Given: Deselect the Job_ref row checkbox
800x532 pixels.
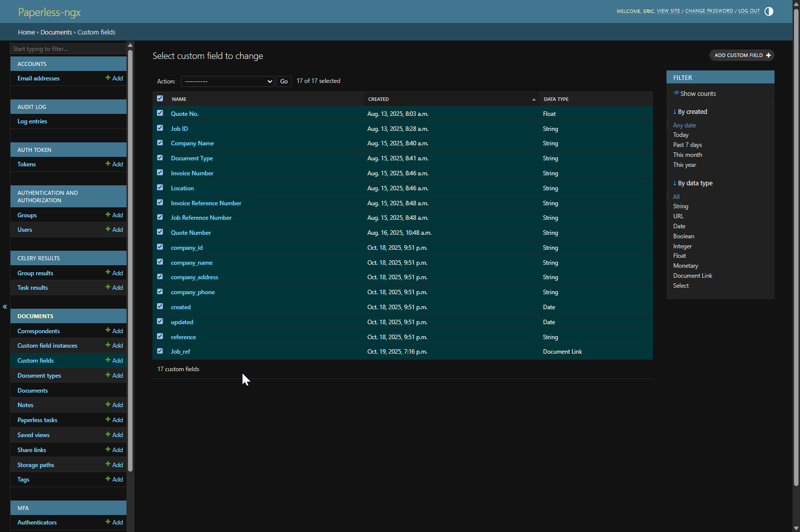Looking at the screenshot, I should [160, 351].
